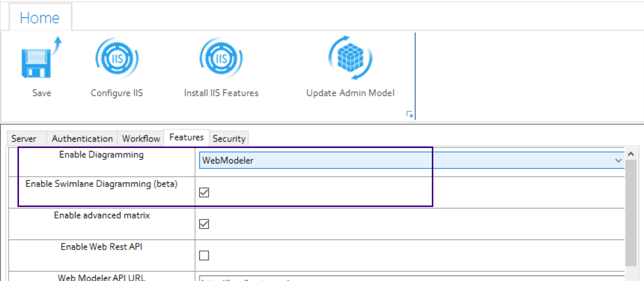This screenshot has width=644, height=281.
Task: Open the Home ribbon tab
Action: [x=39, y=18]
